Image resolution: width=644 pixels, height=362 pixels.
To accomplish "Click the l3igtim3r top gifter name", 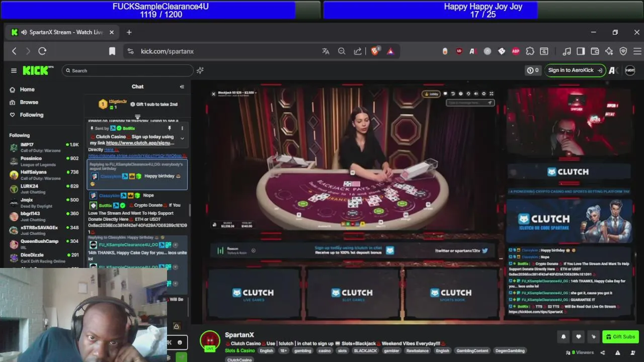I will click(118, 102).
